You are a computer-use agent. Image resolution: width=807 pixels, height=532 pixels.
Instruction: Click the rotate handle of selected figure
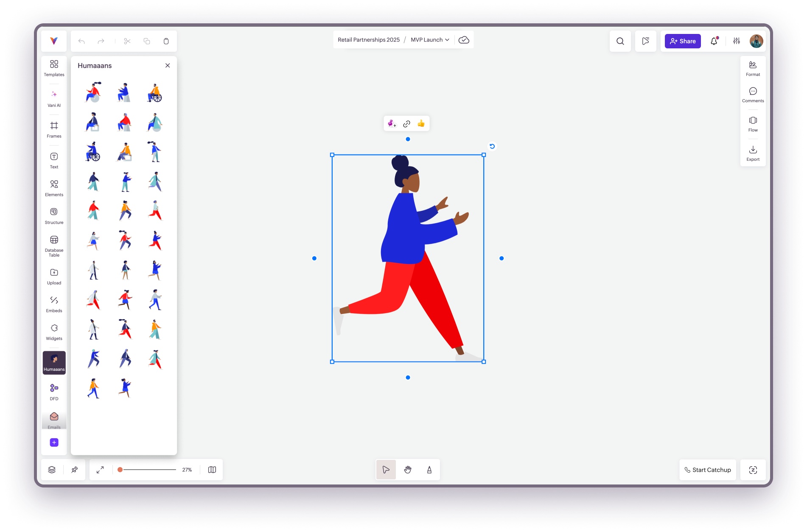[x=492, y=146]
